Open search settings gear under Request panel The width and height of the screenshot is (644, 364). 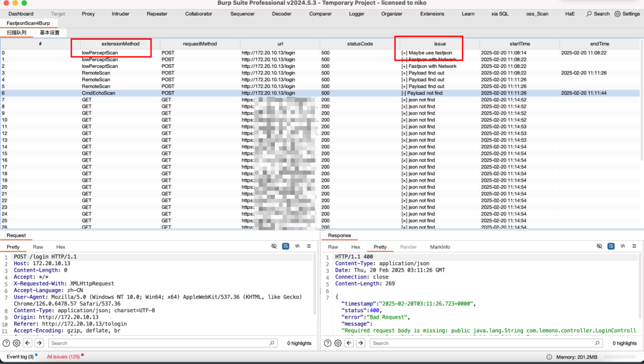17,343
